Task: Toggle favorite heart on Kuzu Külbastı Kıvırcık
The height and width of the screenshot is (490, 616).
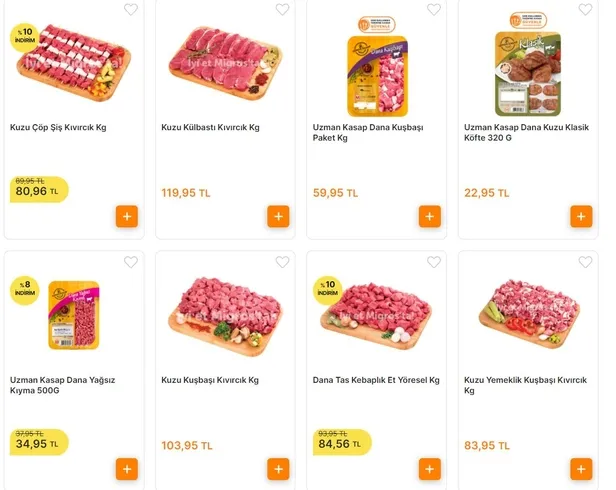Action: (x=282, y=10)
